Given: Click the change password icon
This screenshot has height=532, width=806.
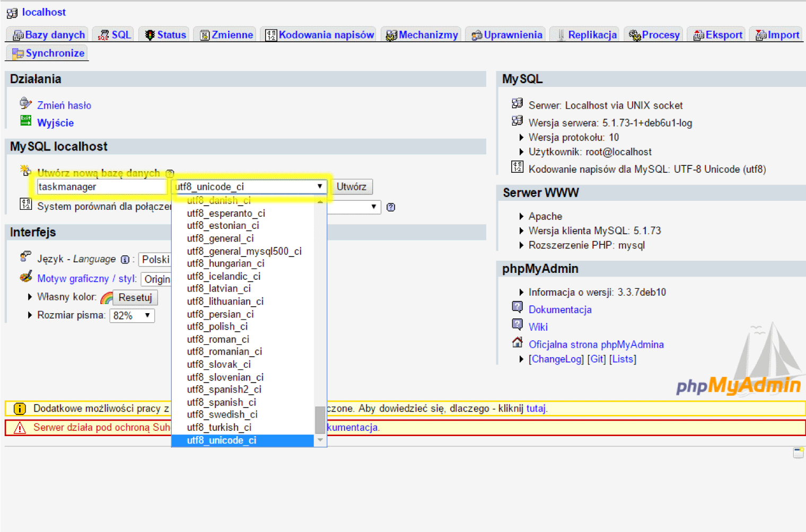Looking at the screenshot, I should [x=25, y=103].
